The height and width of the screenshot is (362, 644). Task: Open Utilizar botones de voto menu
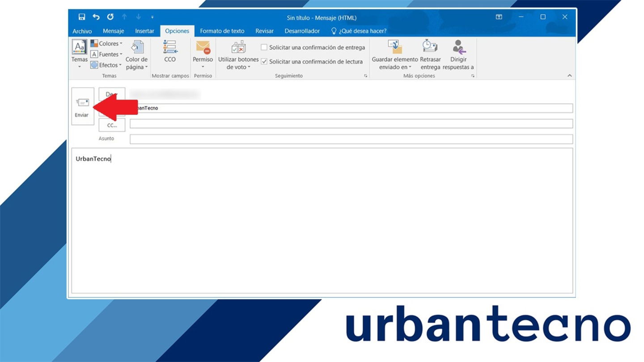[238, 55]
